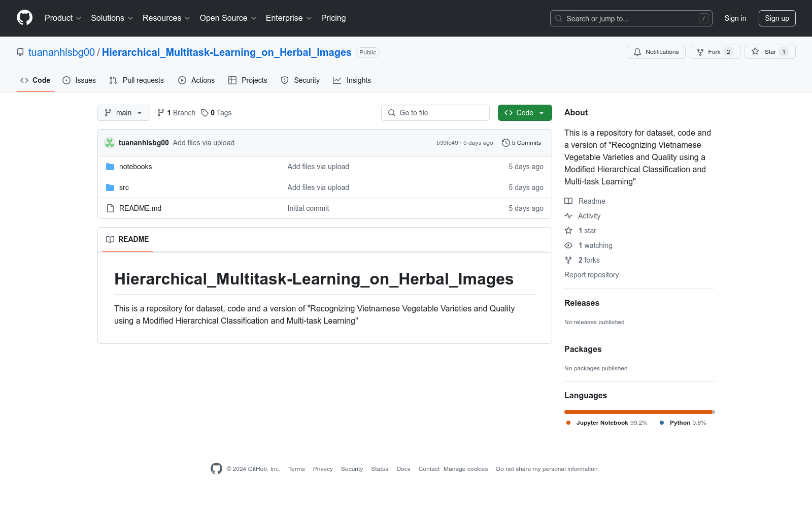Click the GitHub mark in the footer

217,469
